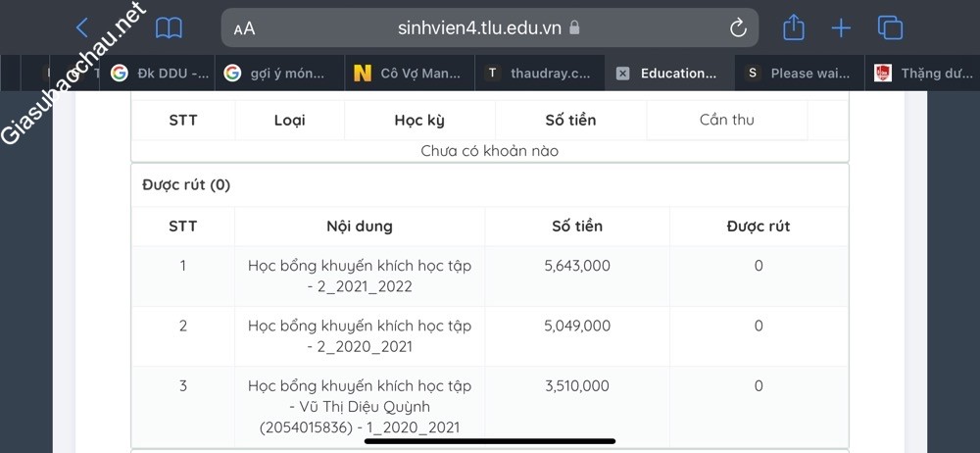Open the Share sheet icon
Image resolution: width=980 pixels, height=453 pixels.
click(x=794, y=28)
